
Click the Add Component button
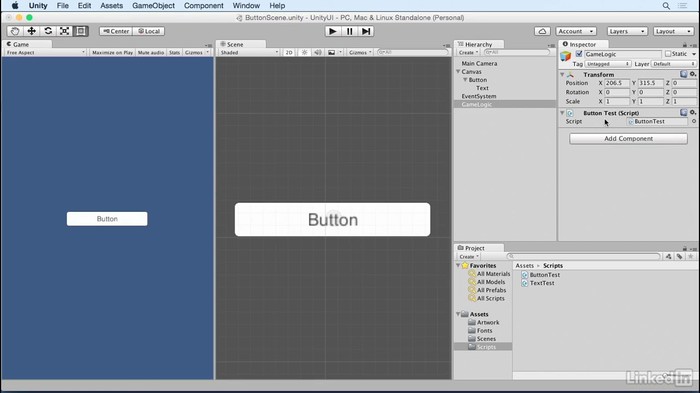628,138
